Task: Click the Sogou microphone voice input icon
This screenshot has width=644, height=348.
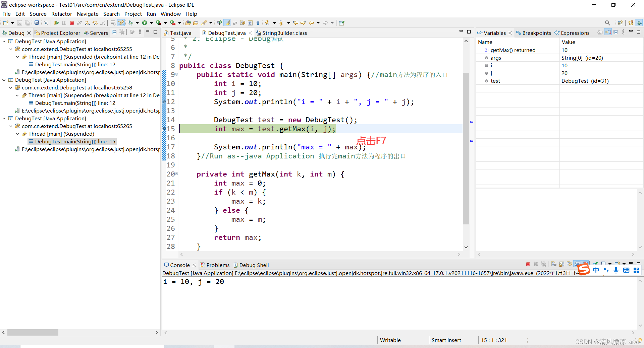Action: pyautogui.click(x=616, y=270)
